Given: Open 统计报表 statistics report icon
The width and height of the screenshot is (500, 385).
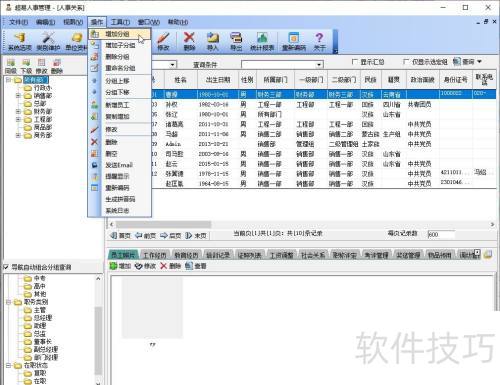Looking at the screenshot, I should [262, 42].
